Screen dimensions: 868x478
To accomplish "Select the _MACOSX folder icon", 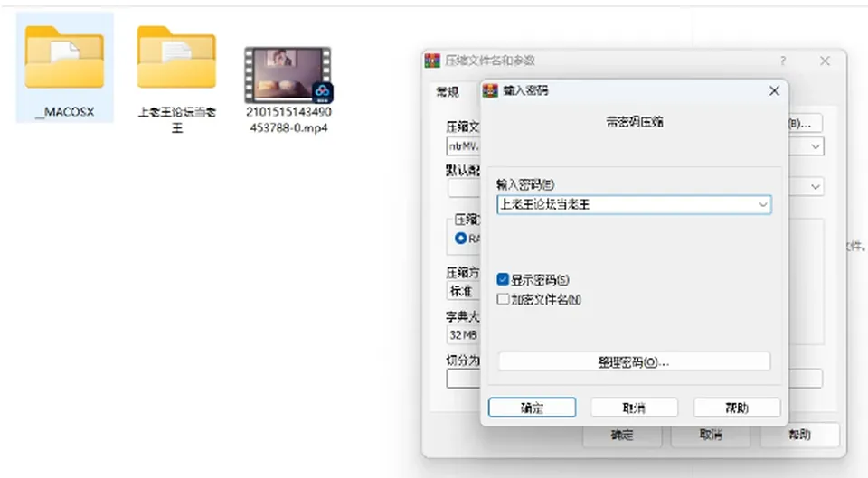I will 64,57.
